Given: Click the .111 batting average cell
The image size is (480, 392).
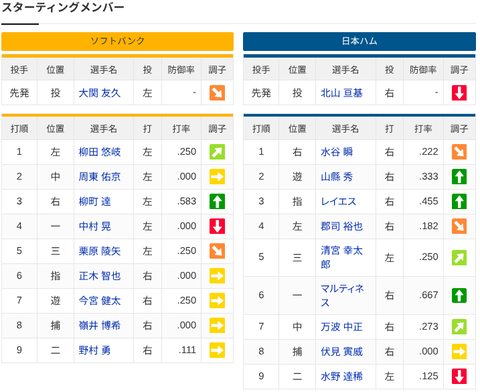Looking at the screenshot, I should (x=182, y=350).
